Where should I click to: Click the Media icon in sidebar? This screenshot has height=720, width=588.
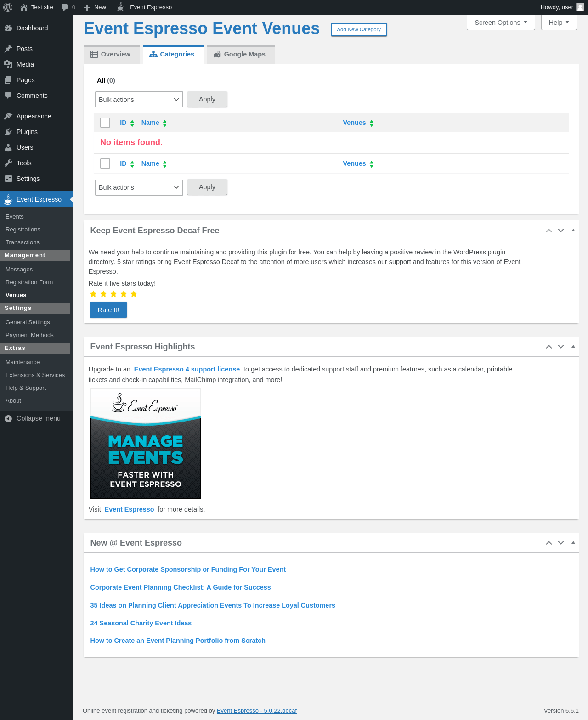click(x=8, y=64)
